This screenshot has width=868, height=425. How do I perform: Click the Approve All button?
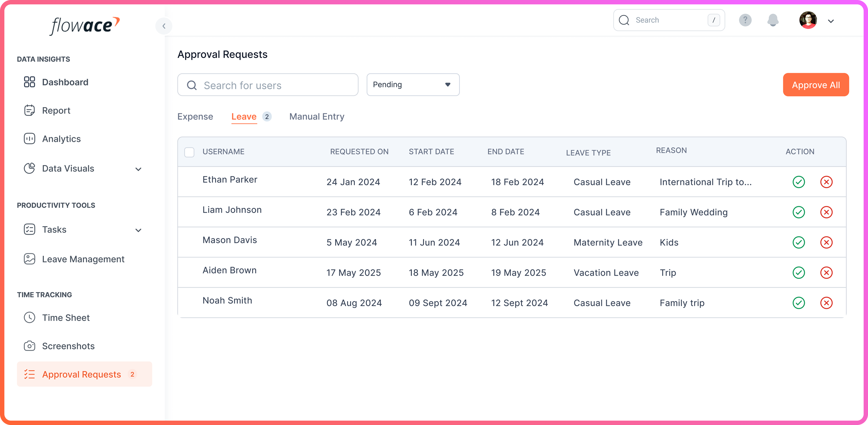pos(815,85)
